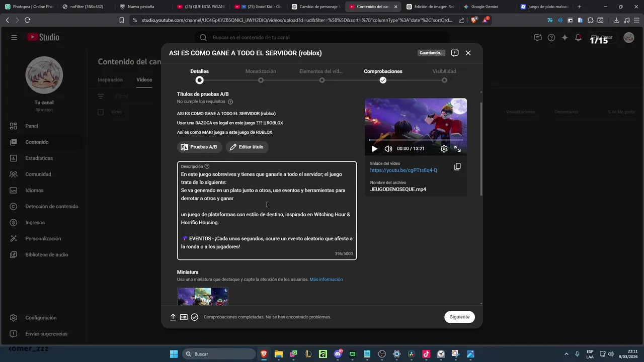Click the YouTube Studio logo
This screenshot has width=644, height=362.
pyautogui.click(x=43, y=38)
